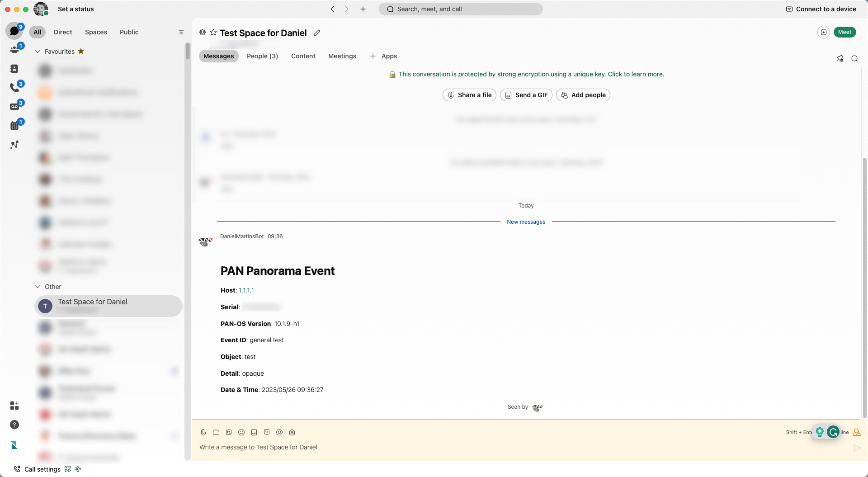Collapse the Other section
The height and width of the screenshot is (477, 868).
pyautogui.click(x=38, y=287)
